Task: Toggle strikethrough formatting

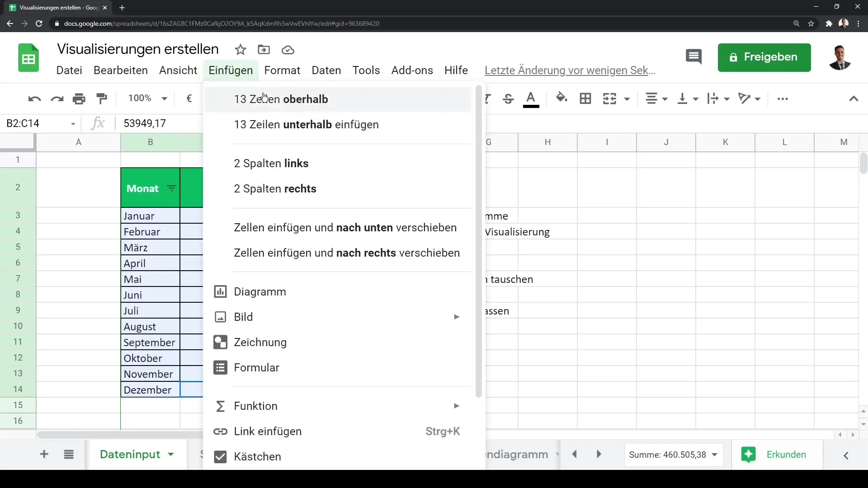Action: [508, 99]
